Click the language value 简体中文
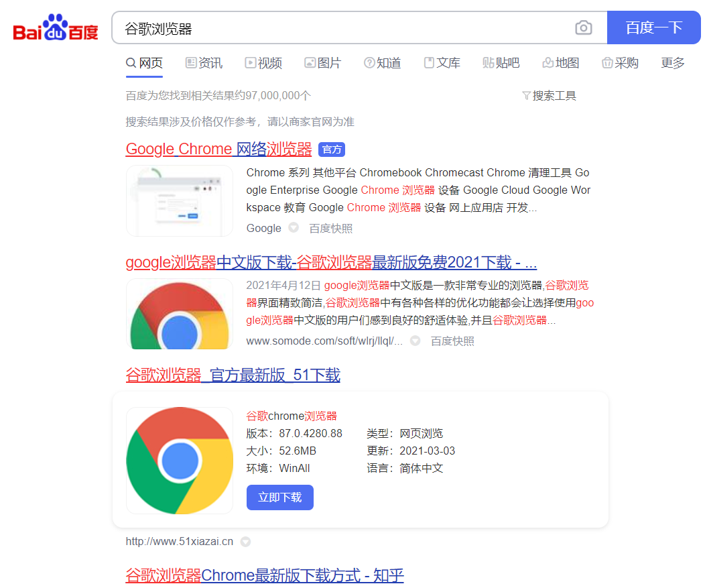The width and height of the screenshot is (703, 588). coord(422,468)
